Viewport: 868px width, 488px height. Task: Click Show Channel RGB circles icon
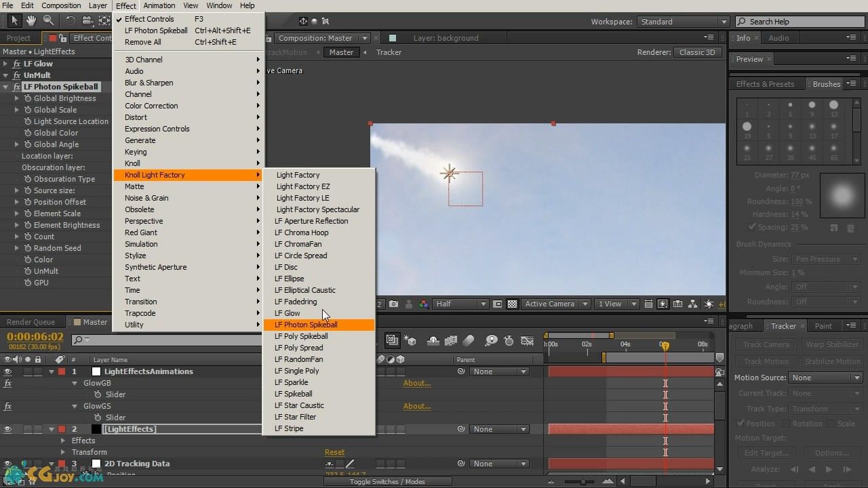424,304
